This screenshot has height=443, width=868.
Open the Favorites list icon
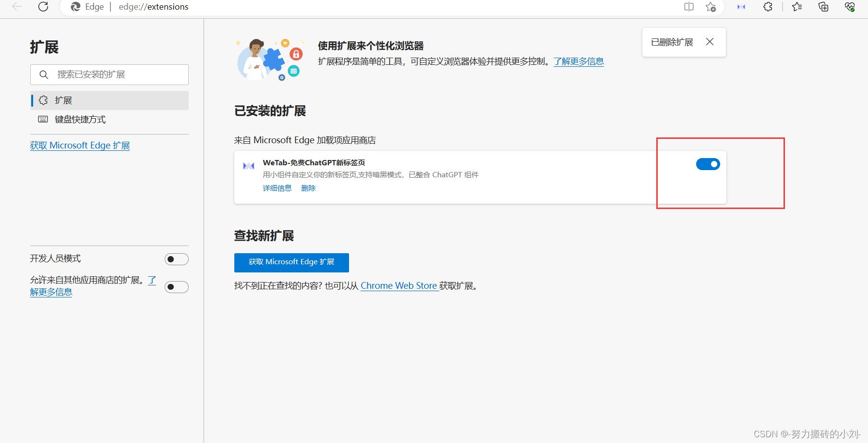click(797, 7)
